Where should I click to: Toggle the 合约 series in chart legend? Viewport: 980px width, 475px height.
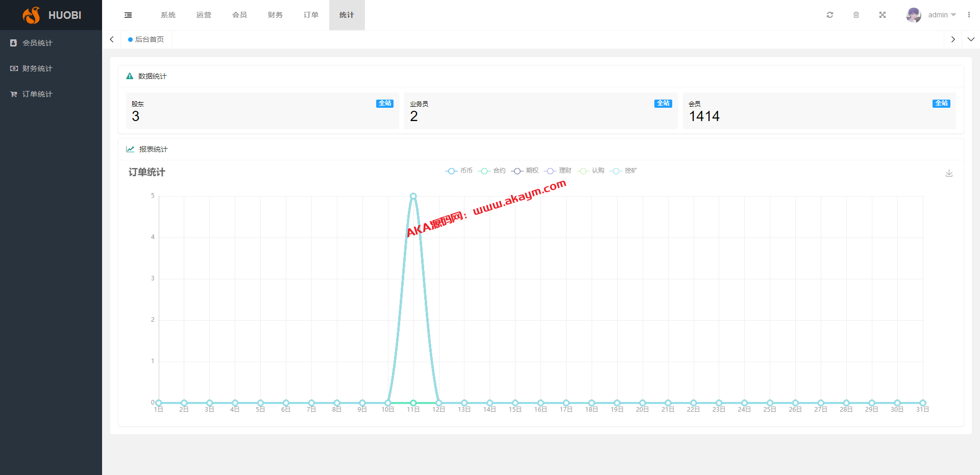[492, 171]
